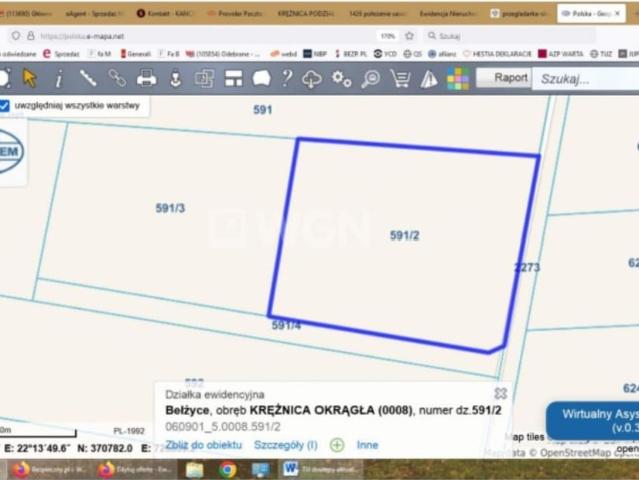This screenshot has height=480, width=639.
Task: Click the 'Szukaj...' map search field
Action: (x=585, y=78)
